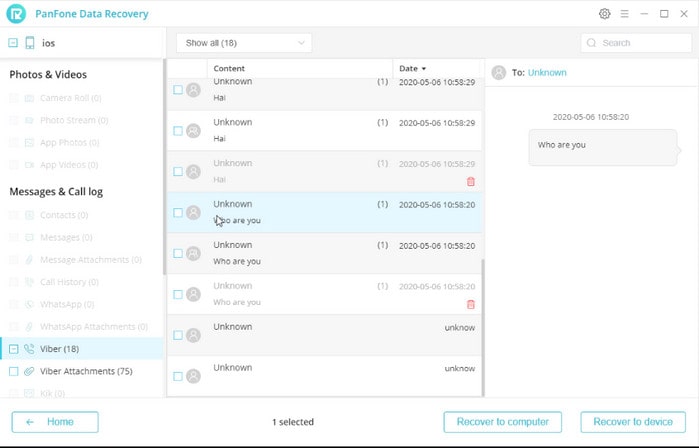
Task: Click the contact avatar beside To:
Action: pos(498,72)
